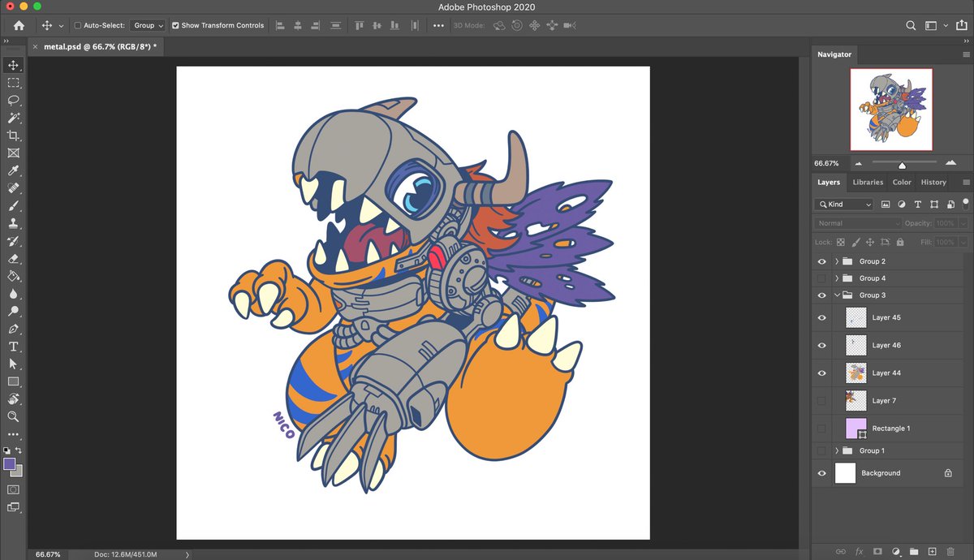Screen dimensions: 974x560
Task: Enable the Auto-Select checkbox
Action: 78,25
